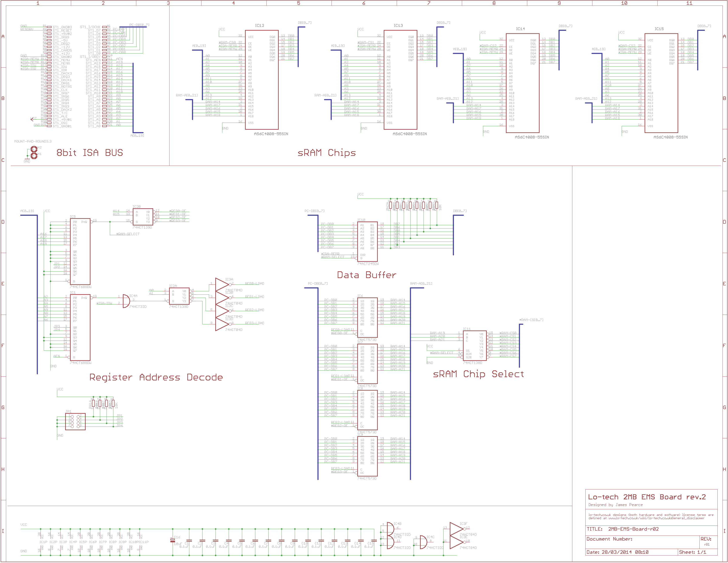This screenshot has height=563, width=728.
Task: Click the "REV:" field in title block
Action: pos(706,539)
